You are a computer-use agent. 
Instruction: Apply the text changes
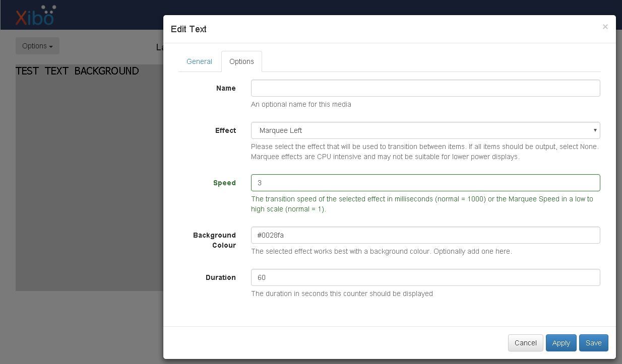(x=561, y=343)
